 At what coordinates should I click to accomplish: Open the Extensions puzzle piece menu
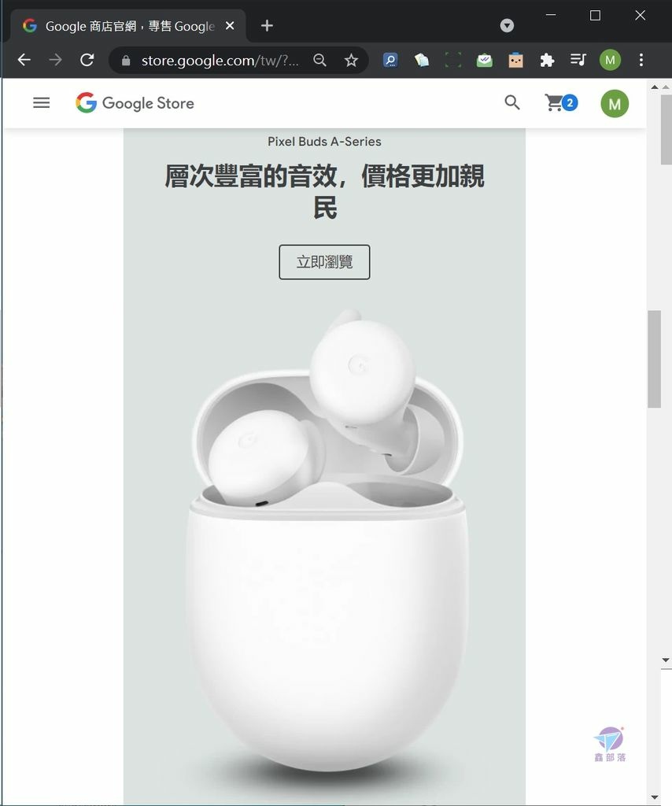[x=547, y=60]
